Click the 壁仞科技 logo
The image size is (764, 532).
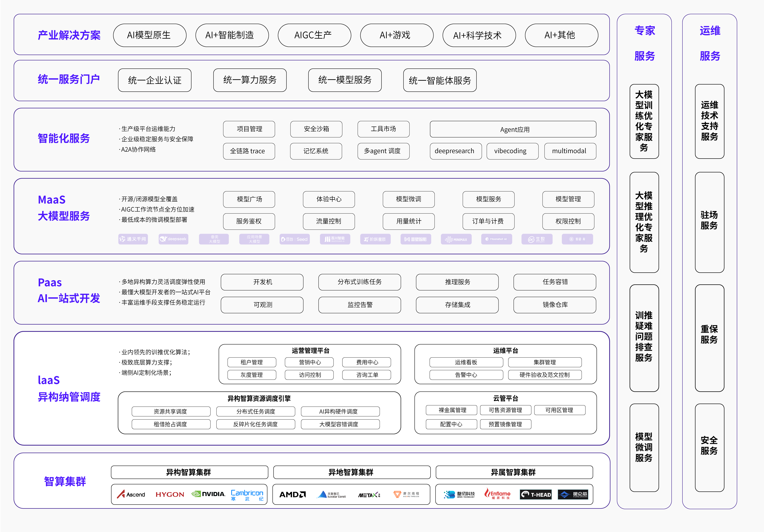(x=459, y=494)
